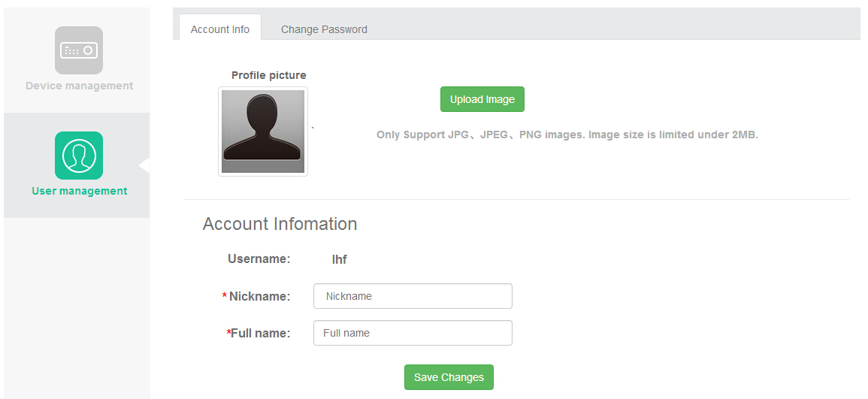Viewport: 868px width, 399px height.
Task: Click the Username field label
Action: point(259,259)
